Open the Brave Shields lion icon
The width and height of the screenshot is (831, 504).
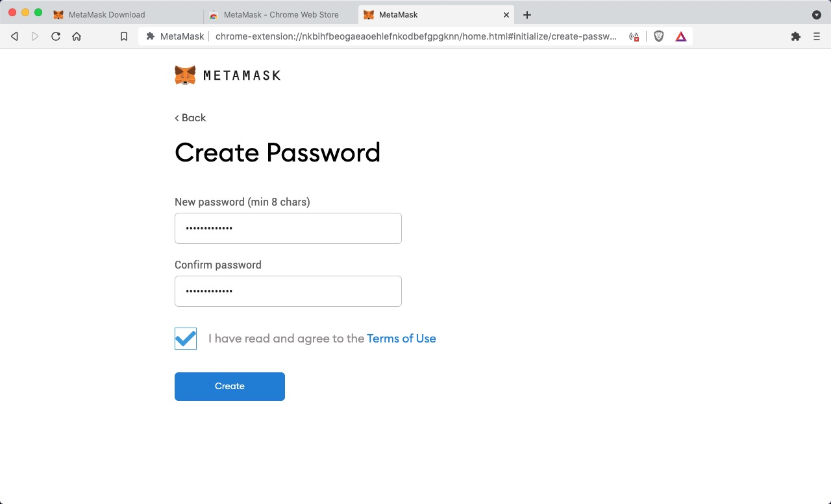tap(659, 36)
